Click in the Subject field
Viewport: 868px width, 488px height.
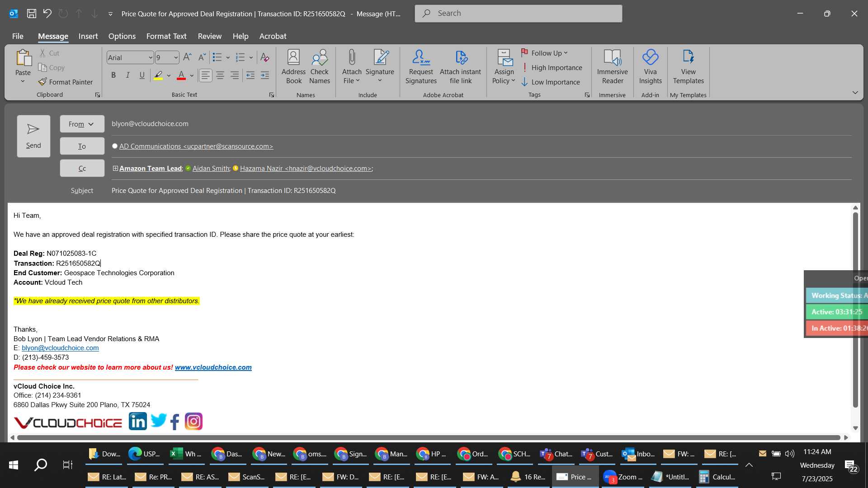[x=481, y=191]
